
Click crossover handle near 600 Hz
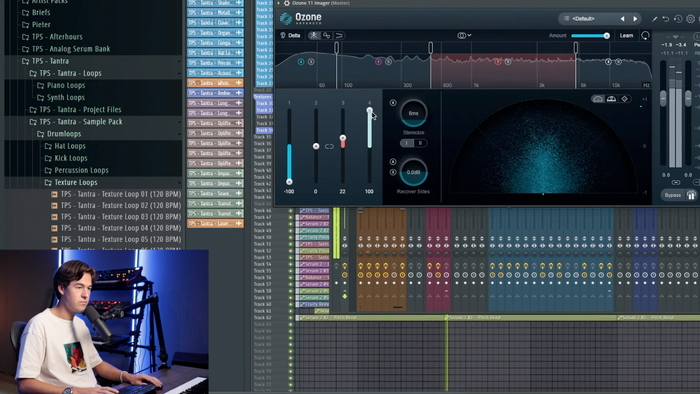click(430, 47)
